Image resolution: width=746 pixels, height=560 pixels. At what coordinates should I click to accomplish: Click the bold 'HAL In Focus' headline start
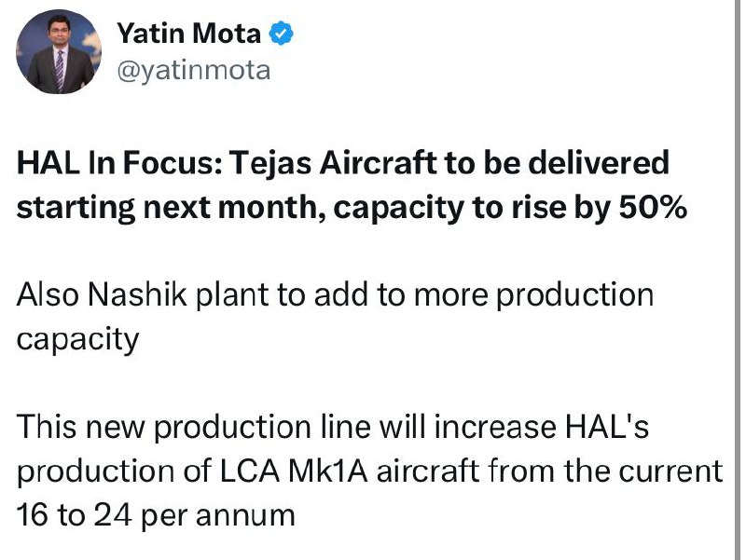pyautogui.click(x=119, y=162)
